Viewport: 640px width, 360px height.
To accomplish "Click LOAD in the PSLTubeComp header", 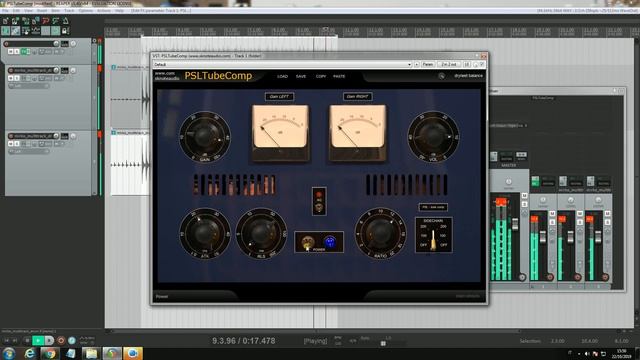I will point(282,76).
